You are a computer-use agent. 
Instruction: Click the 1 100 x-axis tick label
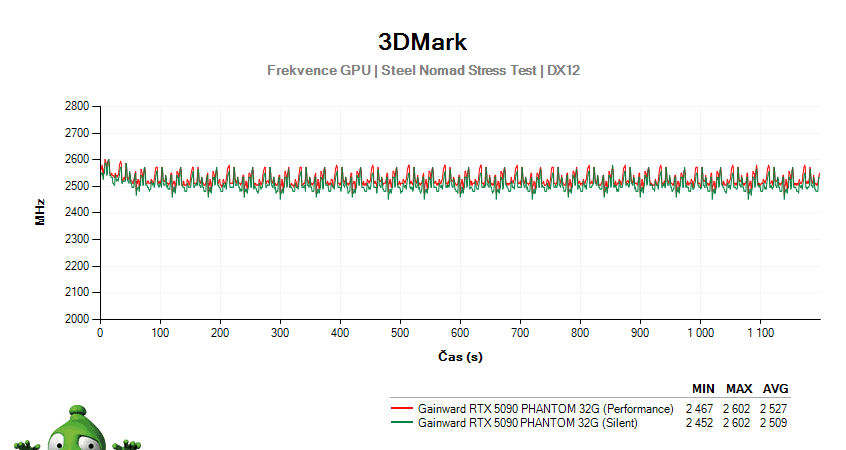760,333
